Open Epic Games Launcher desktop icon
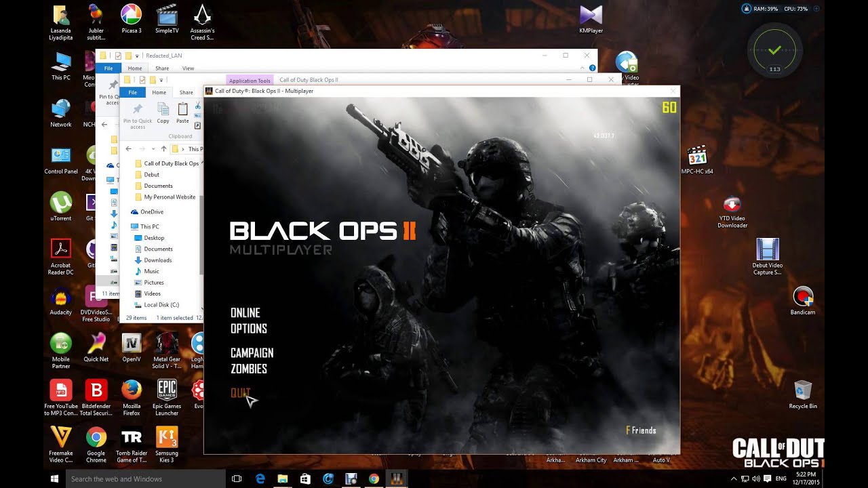The width and height of the screenshot is (868, 488). coord(167,397)
